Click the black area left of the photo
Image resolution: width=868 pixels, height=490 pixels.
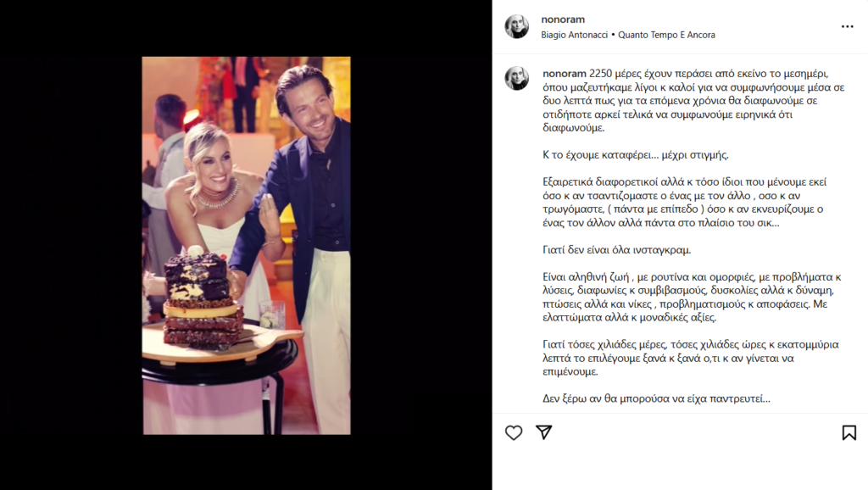[71, 245]
